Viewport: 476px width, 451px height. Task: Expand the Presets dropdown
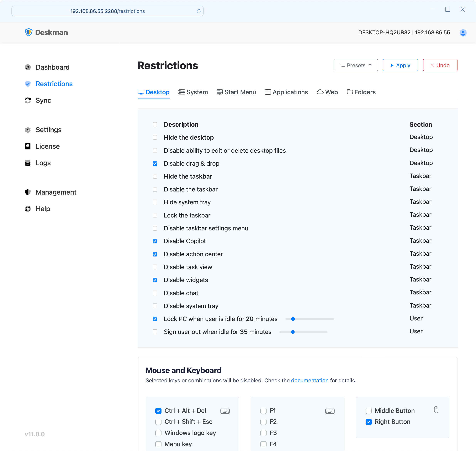click(356, 65)
